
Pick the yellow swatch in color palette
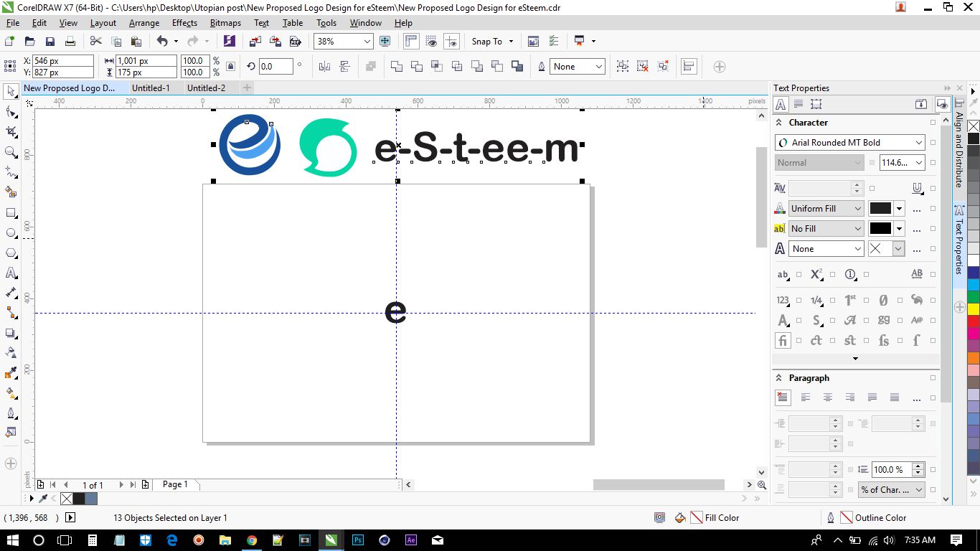974,309
